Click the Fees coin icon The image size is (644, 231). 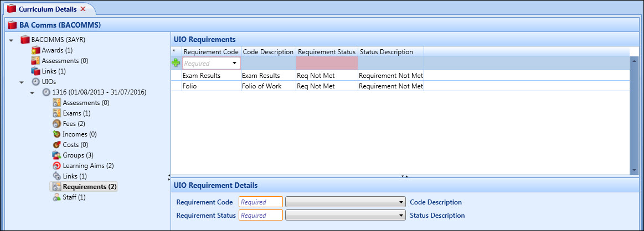[x=56, y=124]
